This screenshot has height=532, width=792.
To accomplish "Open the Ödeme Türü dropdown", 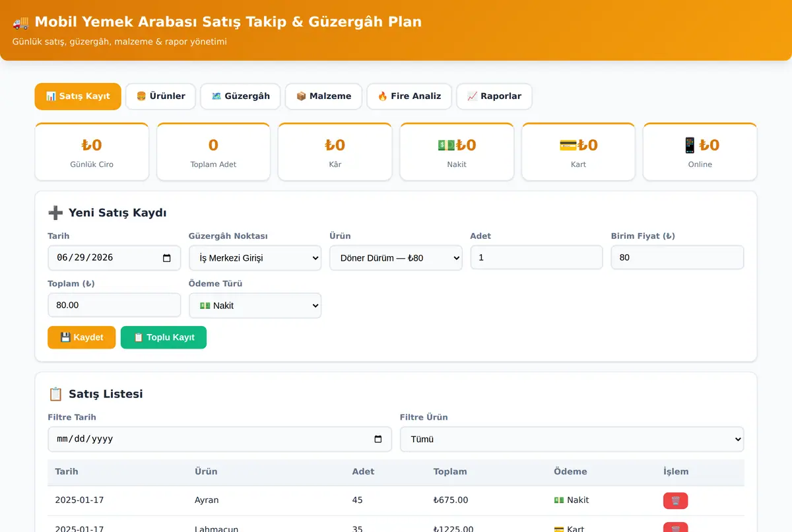I will point(255,306).
